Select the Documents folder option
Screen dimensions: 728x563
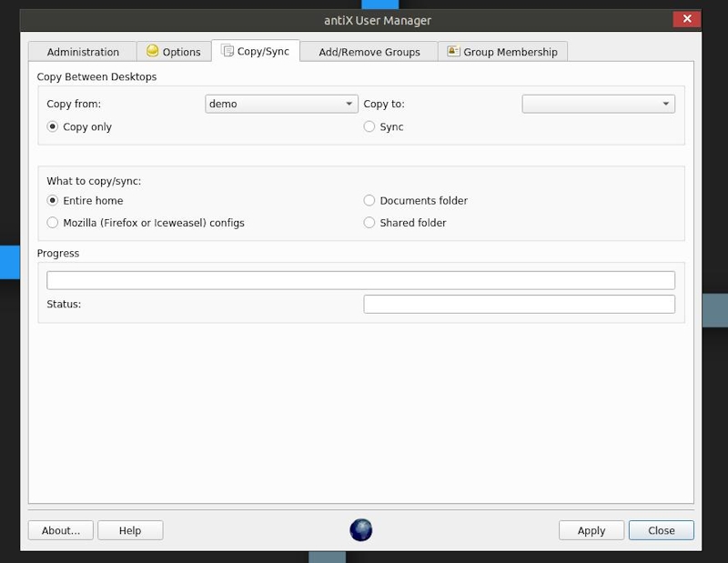[x=369, y=201]
